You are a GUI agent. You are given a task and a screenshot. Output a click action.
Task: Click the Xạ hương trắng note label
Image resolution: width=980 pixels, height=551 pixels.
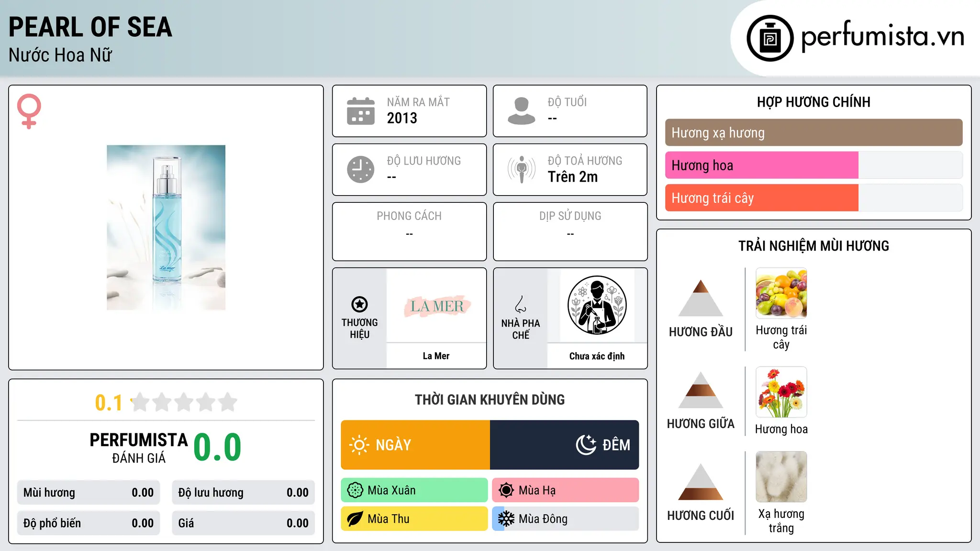click(781, 521)
